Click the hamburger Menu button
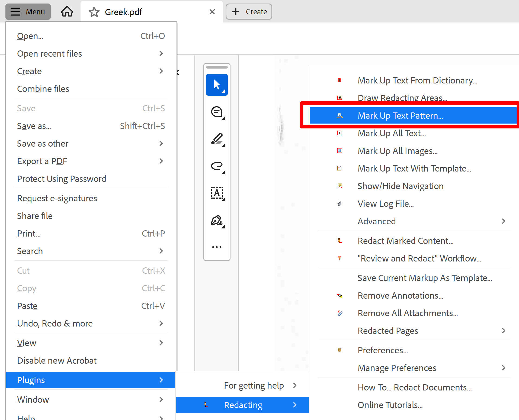 (x=28, y=12)
